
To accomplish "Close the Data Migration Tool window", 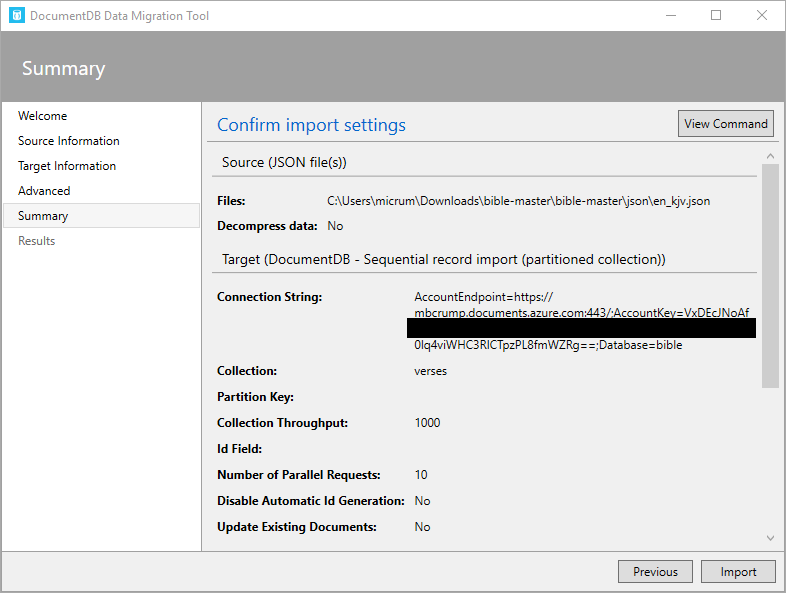I will (x=762, y=16).
